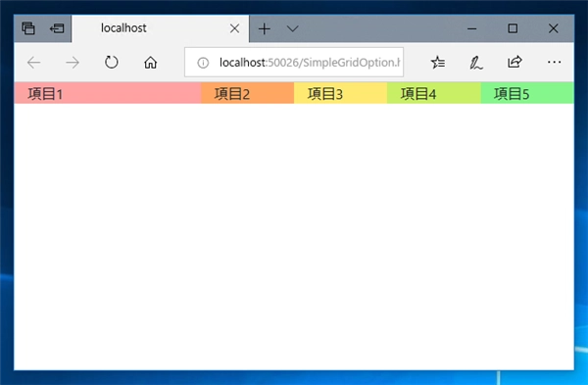Focus the localhost address bar
The image size is (588, 385).
(294, 63)
